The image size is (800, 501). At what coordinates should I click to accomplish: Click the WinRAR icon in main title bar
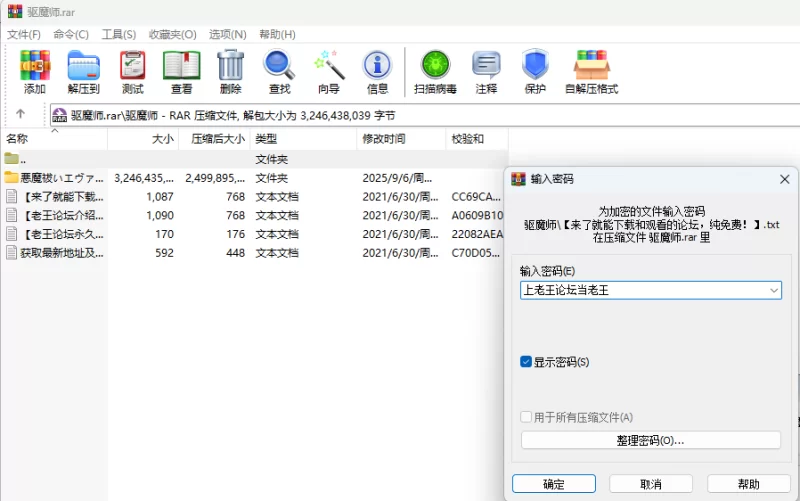pos(15,11)
